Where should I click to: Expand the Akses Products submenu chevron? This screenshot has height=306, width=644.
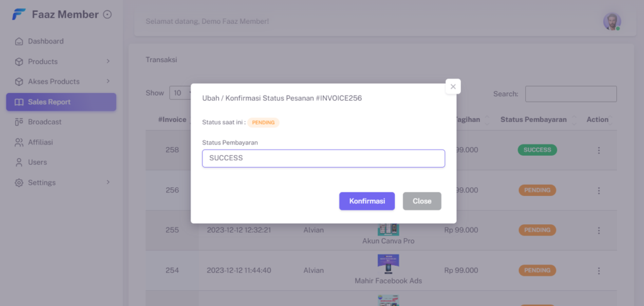(x=108, y=82)
